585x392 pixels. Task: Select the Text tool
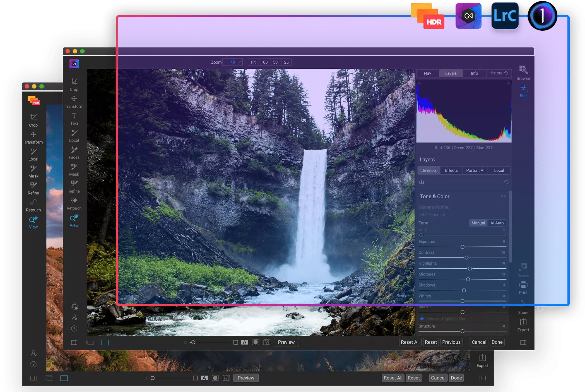[x=74, y=119]
